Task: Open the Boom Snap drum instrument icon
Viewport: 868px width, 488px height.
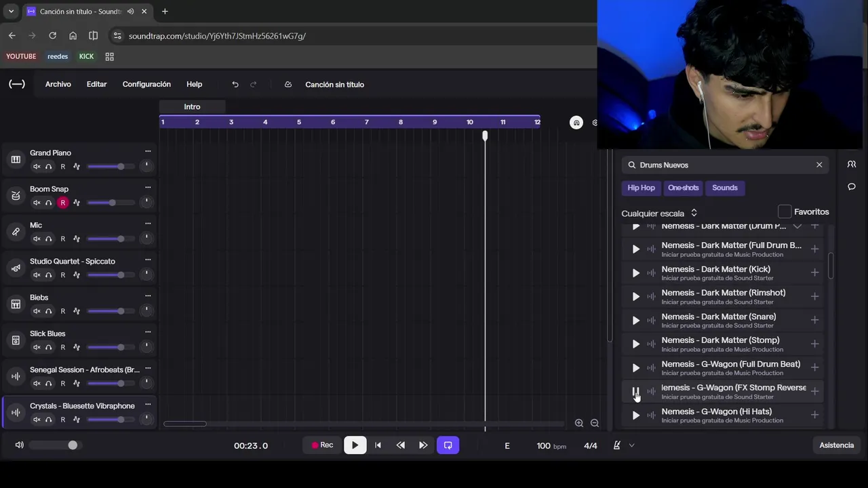Action: (x=16, y=196)
